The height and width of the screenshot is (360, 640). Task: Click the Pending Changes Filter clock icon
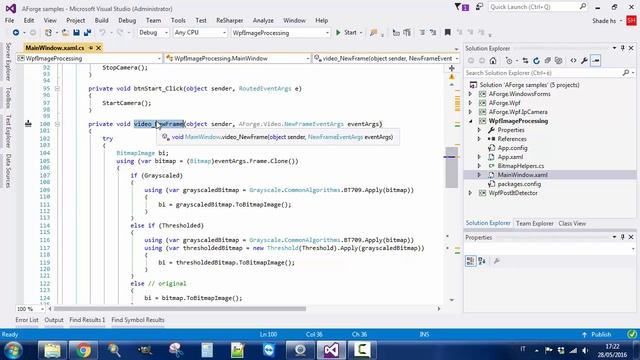pyautogui.click(x=509, y=61)
